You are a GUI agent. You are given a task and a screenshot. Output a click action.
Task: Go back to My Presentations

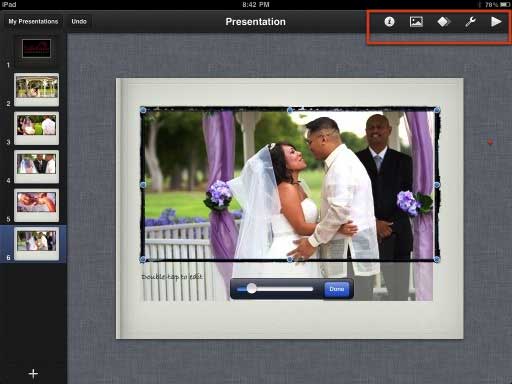33,21
